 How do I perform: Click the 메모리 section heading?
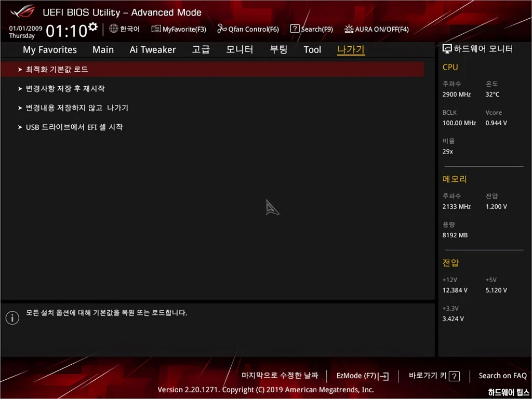[455, 179]
